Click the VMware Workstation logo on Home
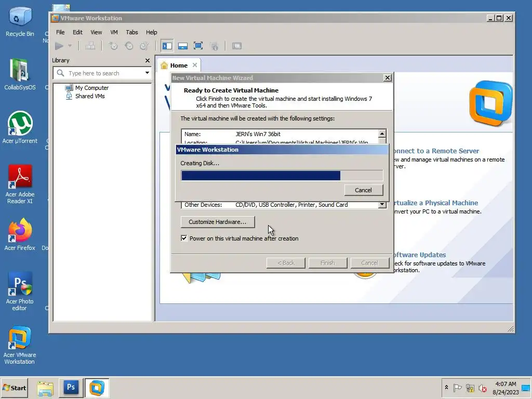The height and width of the screenshot is (399, 532). click(490, 103)
